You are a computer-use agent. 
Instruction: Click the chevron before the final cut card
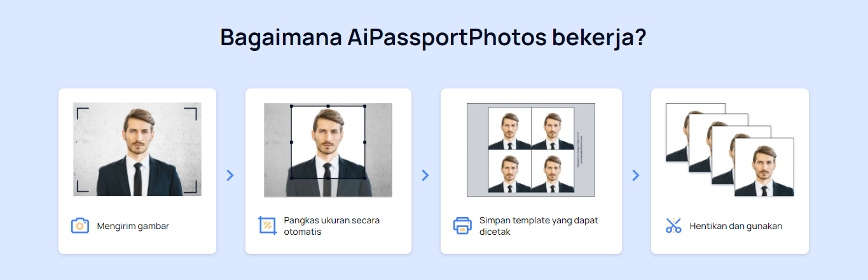click(636, 175)
